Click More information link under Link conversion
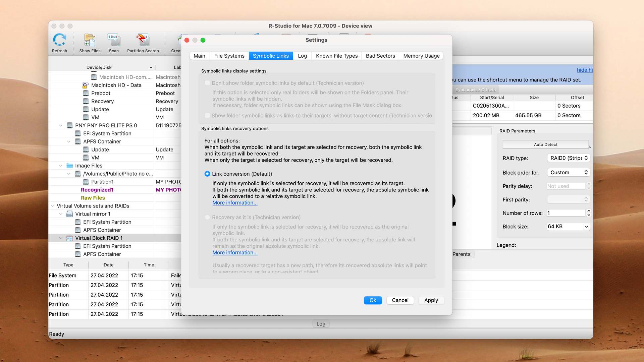The height and width of the screenshot is (362, 644). (234, 202)
